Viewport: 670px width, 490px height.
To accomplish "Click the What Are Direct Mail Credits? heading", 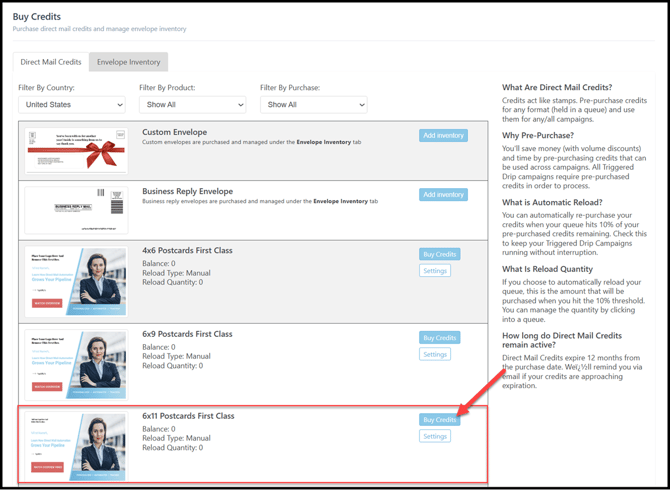I will (557, 87).
